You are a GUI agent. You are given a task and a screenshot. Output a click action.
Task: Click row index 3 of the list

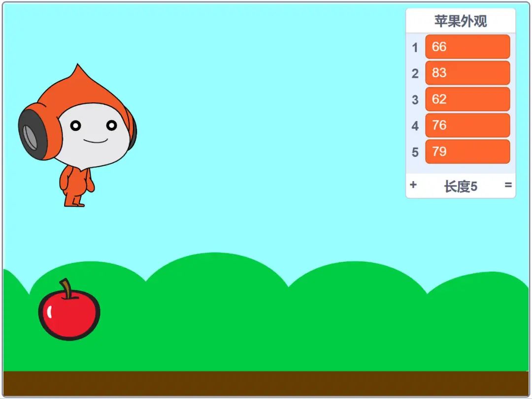(415, 100)
